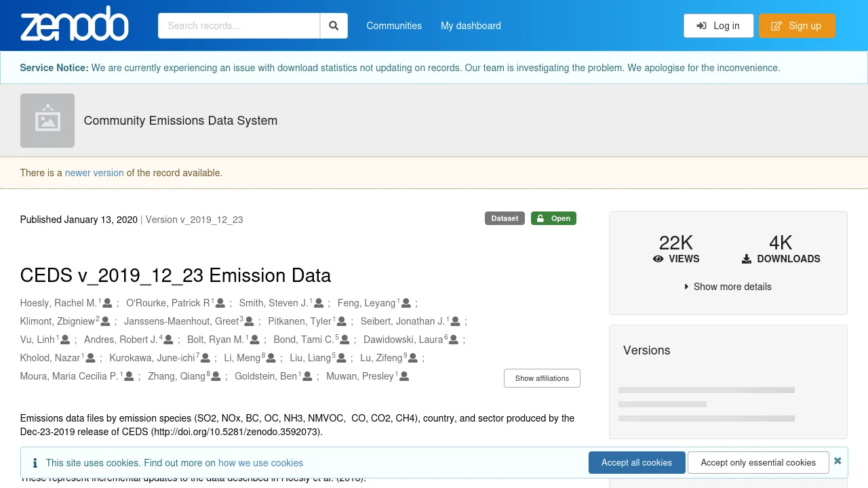Accept only essential cookies

coord(758,462)
